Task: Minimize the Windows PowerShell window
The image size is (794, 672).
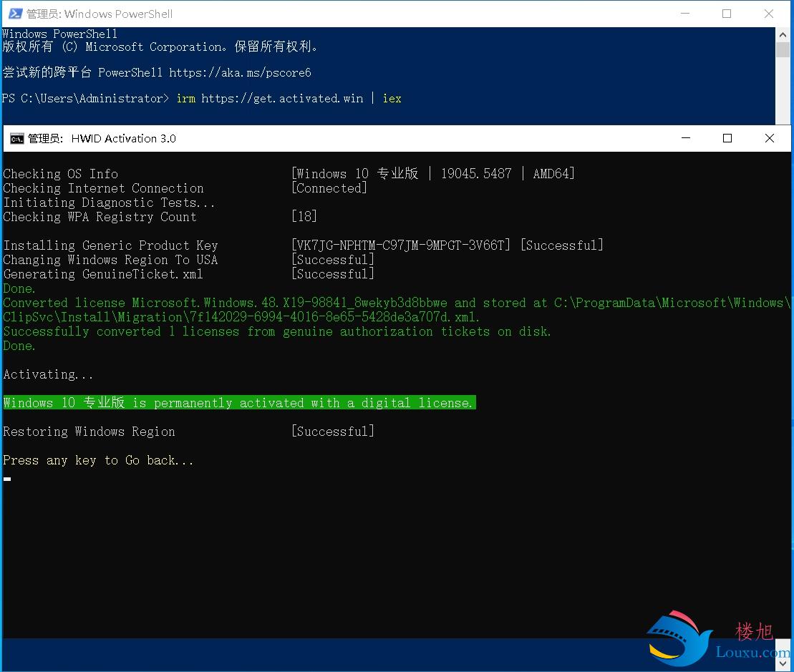Action: click(684, 14)
